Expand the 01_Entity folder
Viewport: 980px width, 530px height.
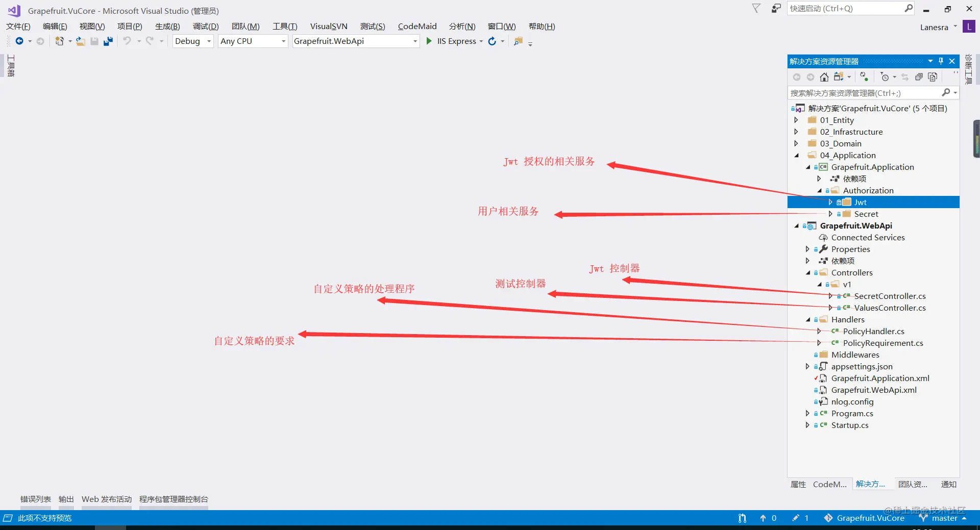796,120
